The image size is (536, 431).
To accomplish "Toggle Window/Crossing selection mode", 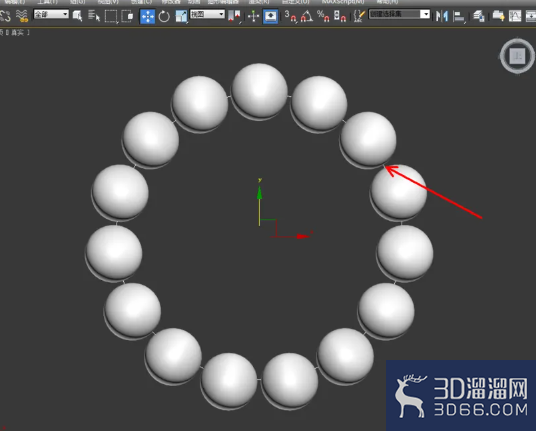I will [x=127, y=16].
